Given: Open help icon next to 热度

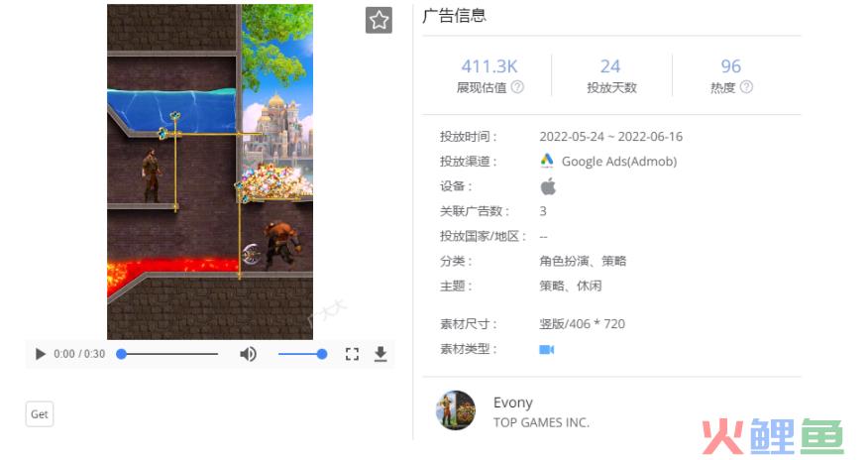Looking at the screenshot, I should 746,87.
